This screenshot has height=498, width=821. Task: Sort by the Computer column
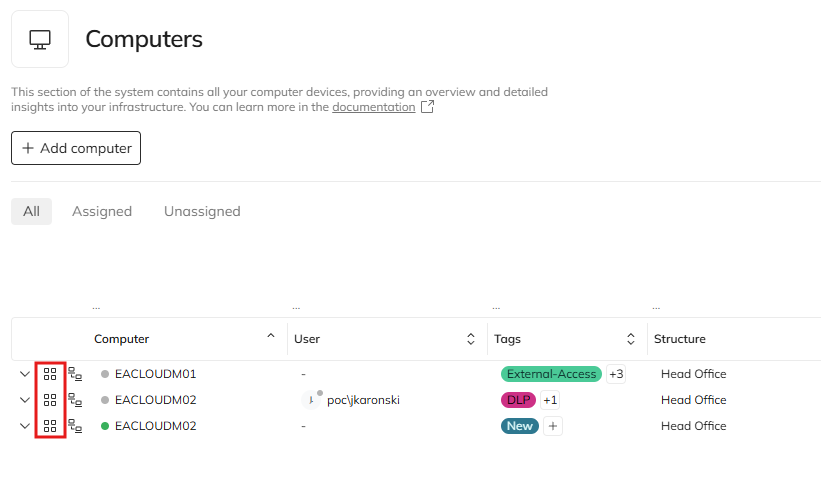270,338
